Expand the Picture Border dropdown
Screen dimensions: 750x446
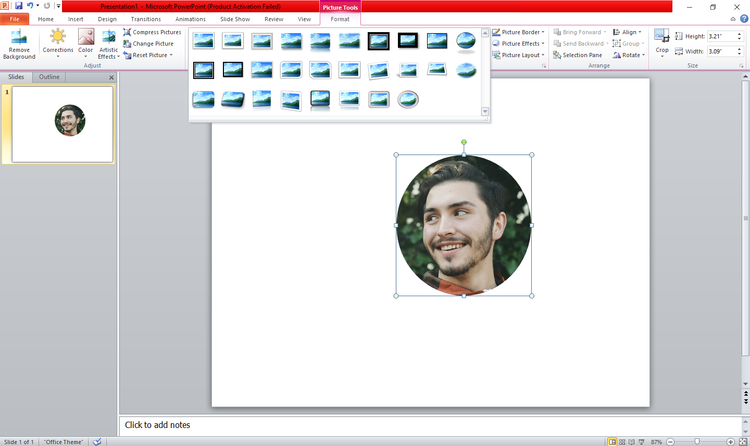518,32
